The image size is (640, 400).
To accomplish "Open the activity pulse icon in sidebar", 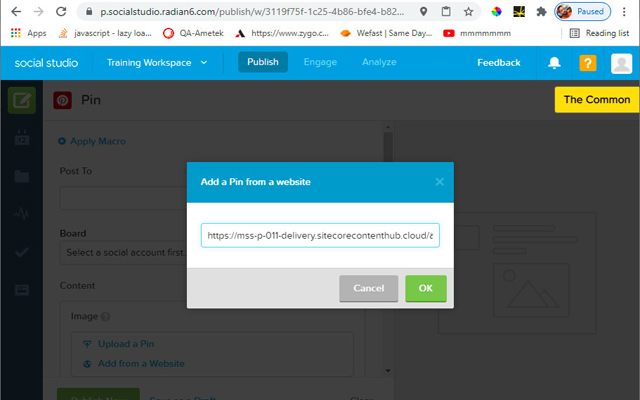I will click(22, 213).
